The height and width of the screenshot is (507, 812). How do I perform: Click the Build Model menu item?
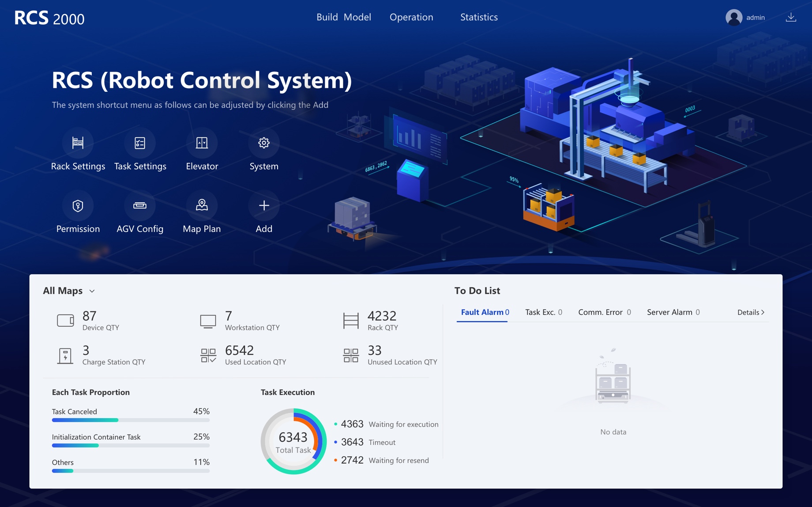(x=343, y=17)
